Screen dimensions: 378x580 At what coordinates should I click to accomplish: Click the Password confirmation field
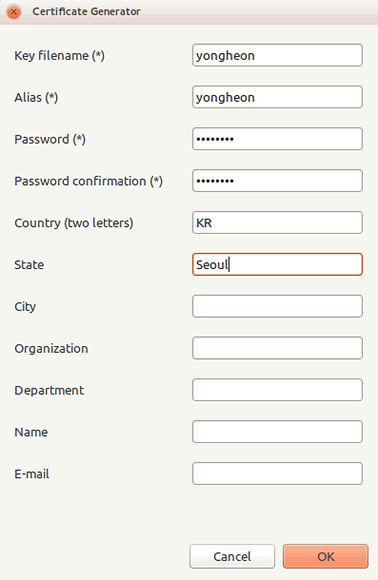pos(277,181)
